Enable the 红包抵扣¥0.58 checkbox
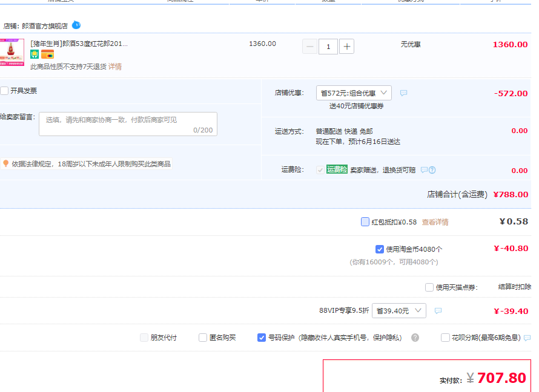 pos(365,222)
